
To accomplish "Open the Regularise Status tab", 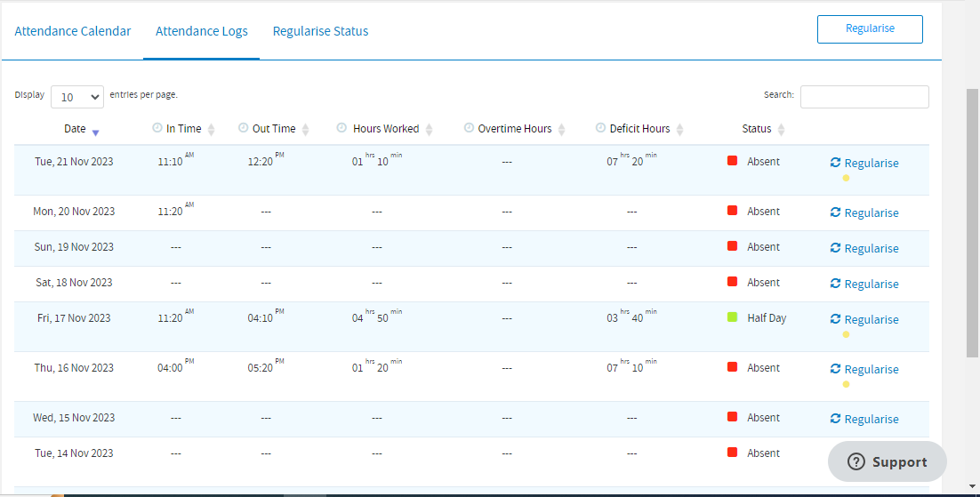I will pos(320,31).
